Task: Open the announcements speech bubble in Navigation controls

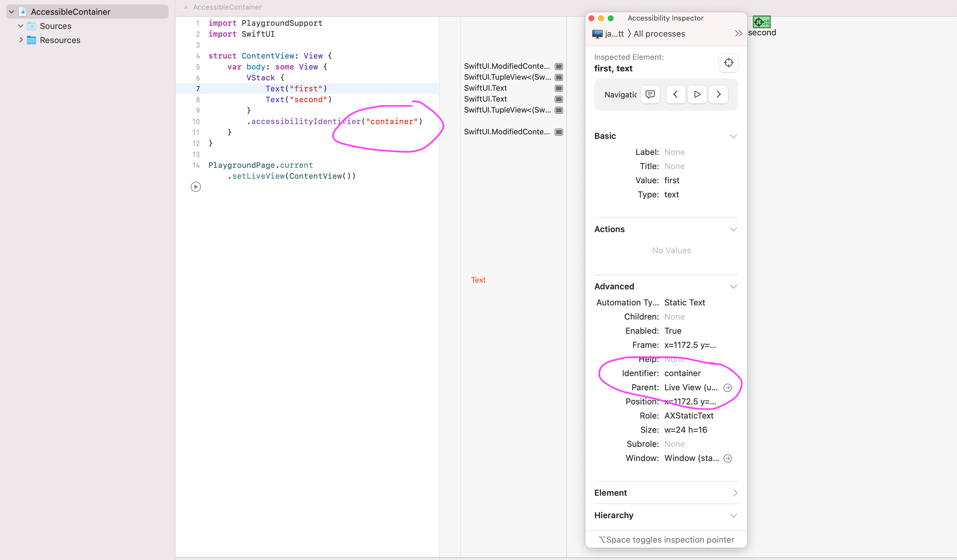Action: 650,95
